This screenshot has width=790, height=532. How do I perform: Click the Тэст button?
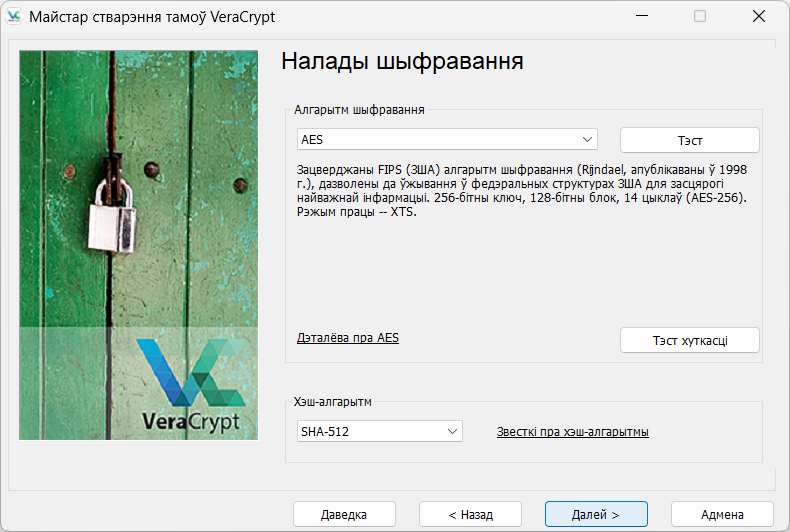pyautogui.click(x=690, y=140)
